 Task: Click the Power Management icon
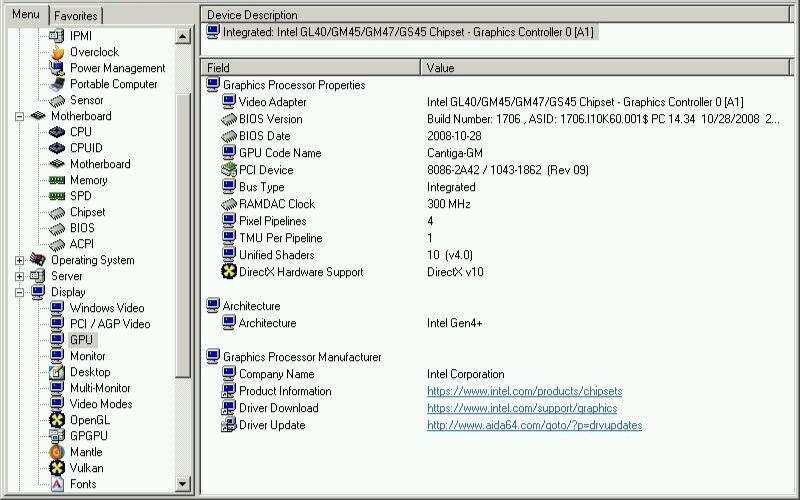point(57,68)
